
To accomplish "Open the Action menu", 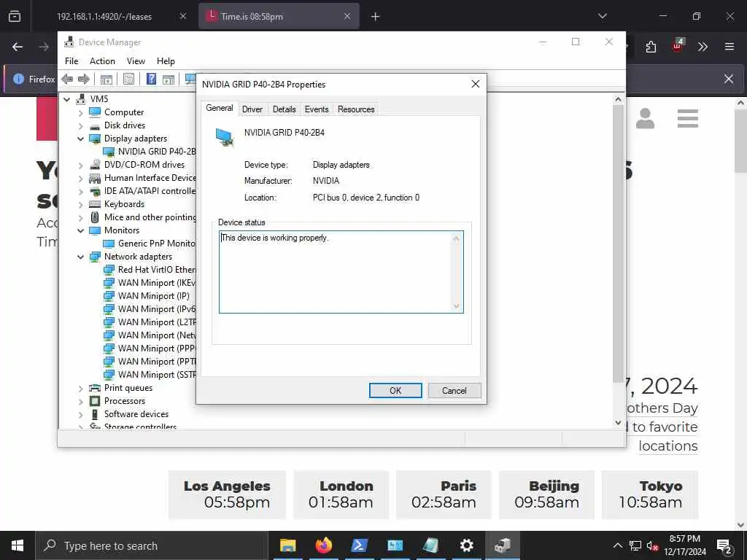I will point(102,61).
